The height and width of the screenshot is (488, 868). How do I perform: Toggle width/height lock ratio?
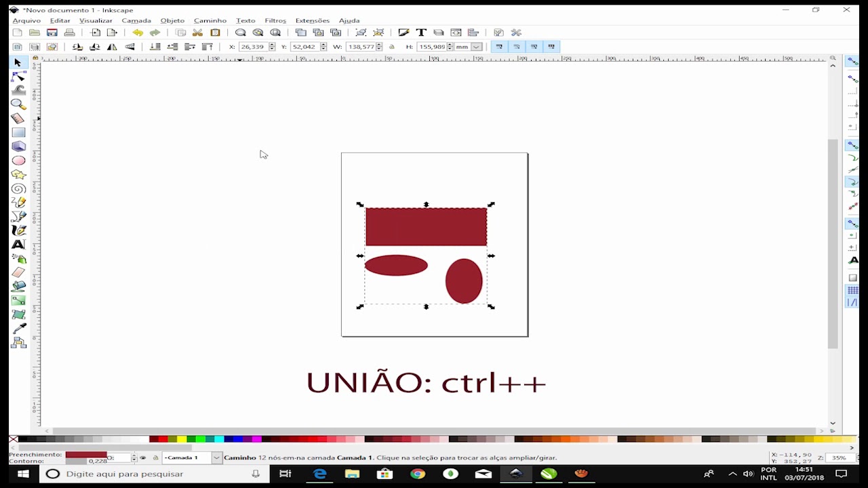391,47
